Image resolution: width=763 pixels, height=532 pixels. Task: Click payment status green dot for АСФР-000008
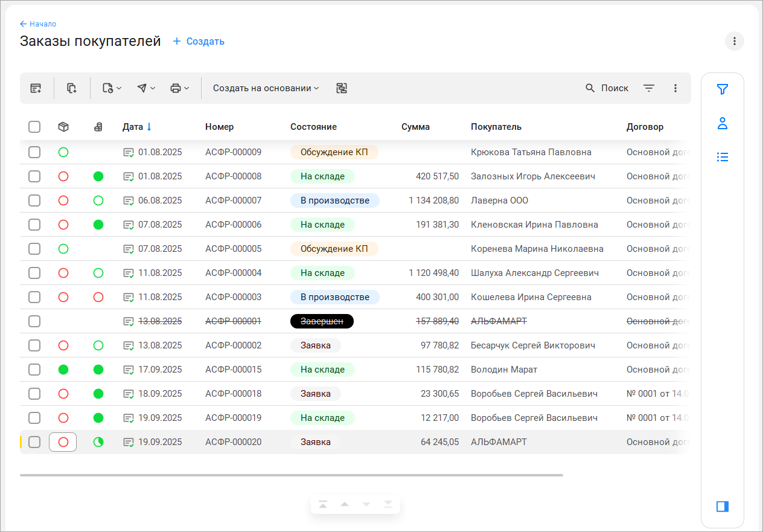(x=98, y=176)
